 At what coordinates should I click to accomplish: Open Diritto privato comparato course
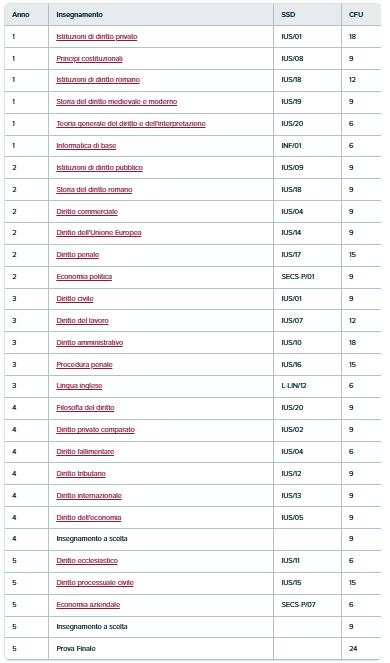tap(96, 430)
